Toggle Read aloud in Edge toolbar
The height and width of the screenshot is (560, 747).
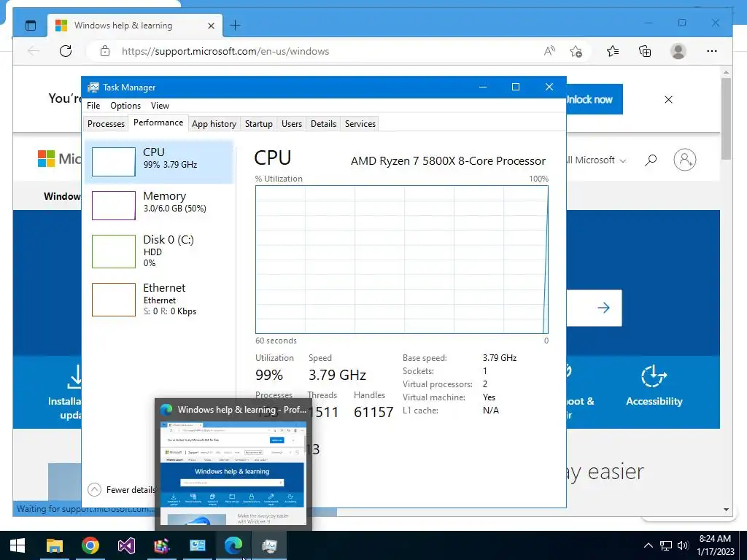[x=549, y=51]
